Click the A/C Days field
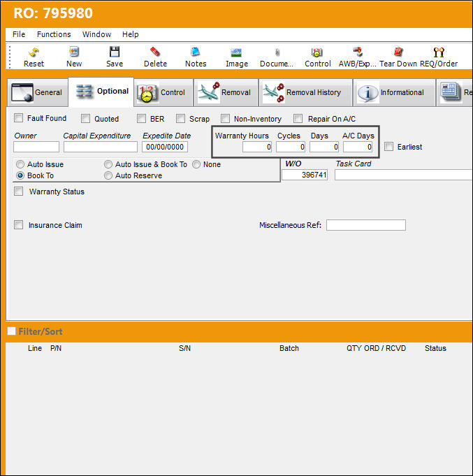 pos(358,147)
